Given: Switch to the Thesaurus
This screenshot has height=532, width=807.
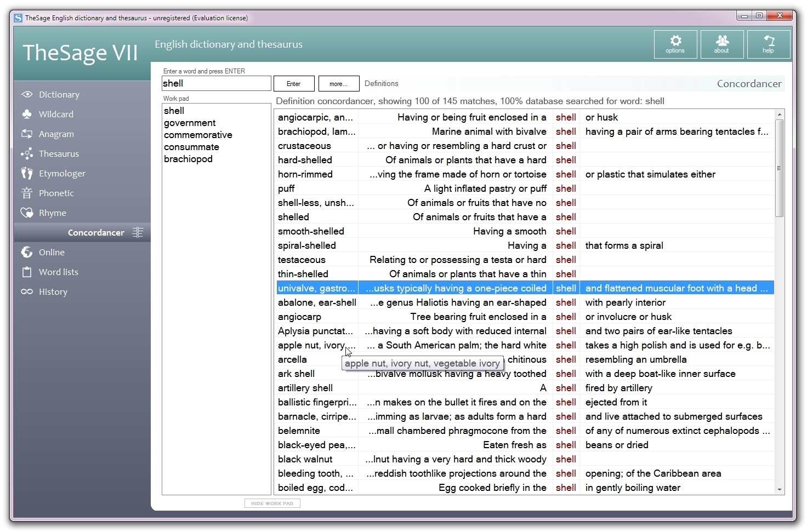Looking at the screenshot, I should [x=58, y=153].
